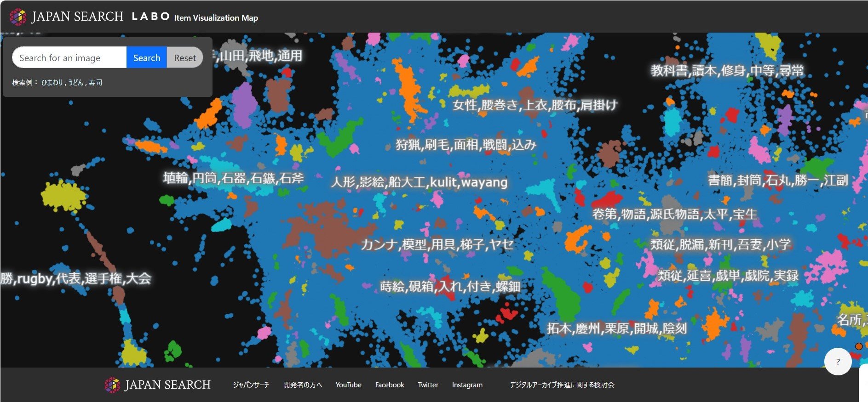Open the LABO header link
Screen dimensions: 868x402
(x=150, y=17)
